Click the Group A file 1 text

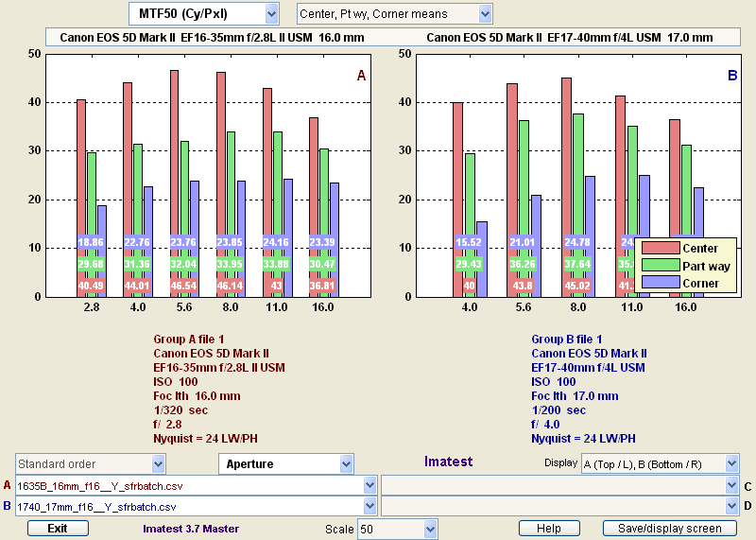(188, 340)
